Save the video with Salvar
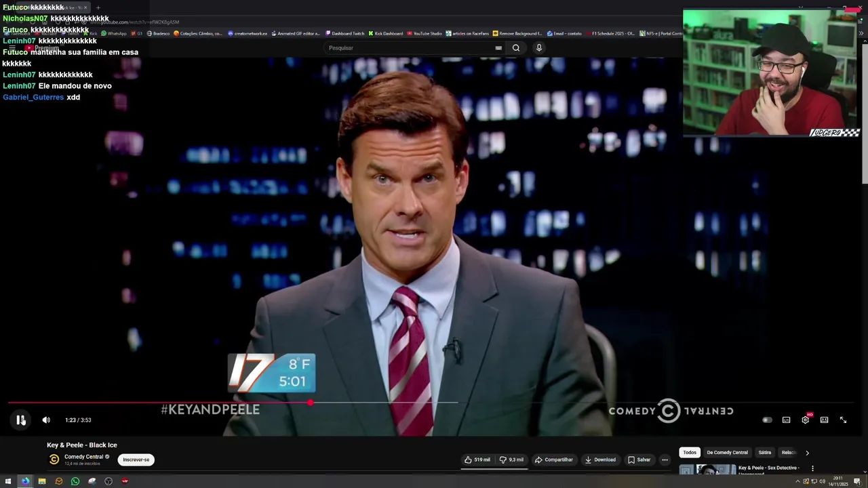 pyautogui.click(x=639, y=460)
